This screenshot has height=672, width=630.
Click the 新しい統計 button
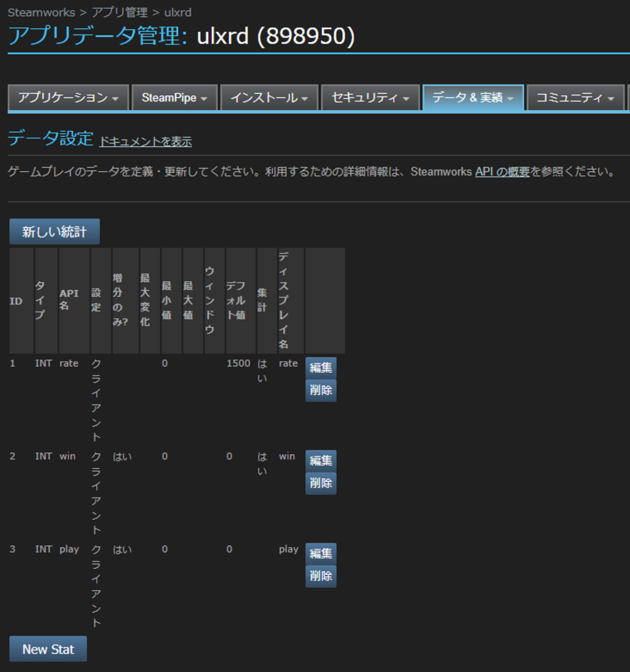(x=54, y=232)
